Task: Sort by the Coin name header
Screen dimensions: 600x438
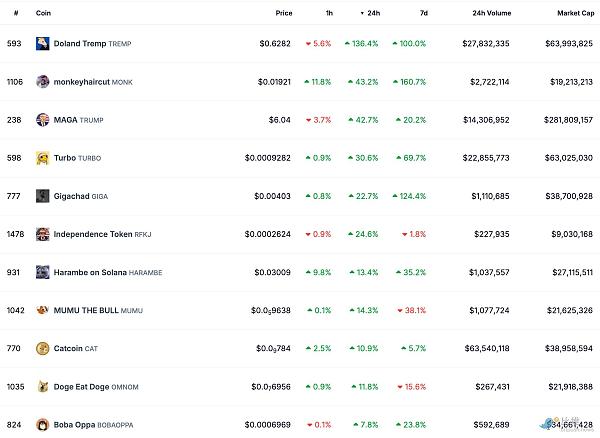Action: click(43, 13)
